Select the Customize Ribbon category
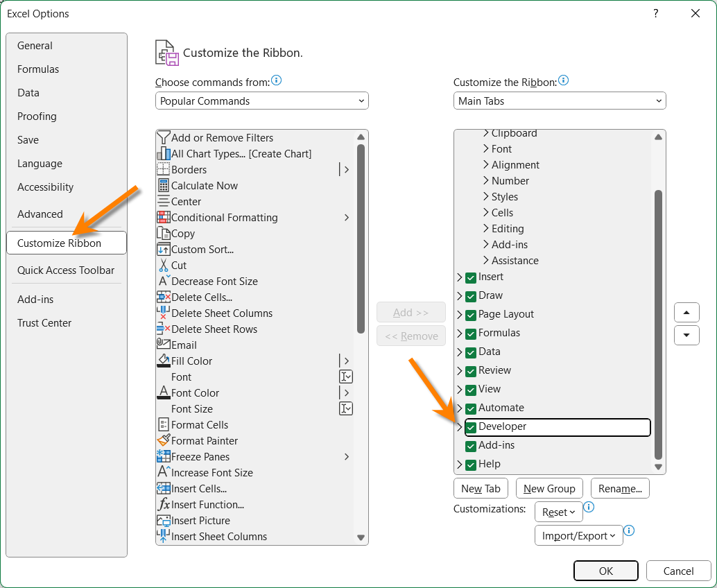 (x=67, y=243)
